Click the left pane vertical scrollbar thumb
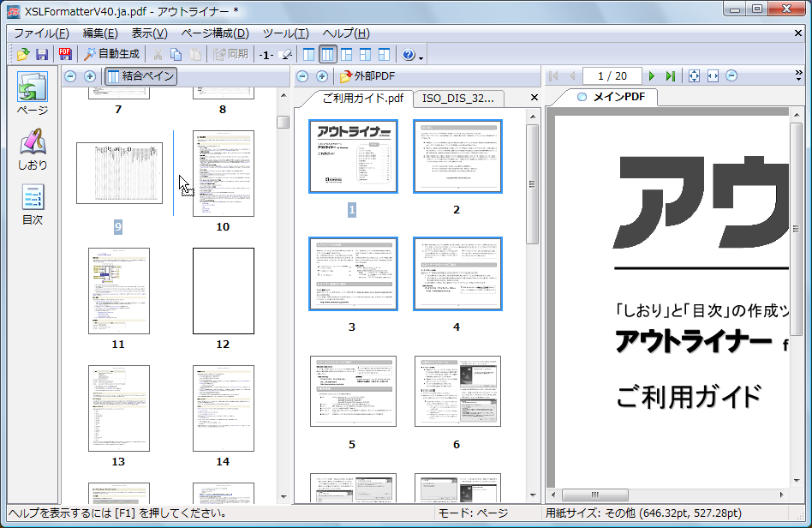This screenshot has width=812, height=528. point(283,122)
